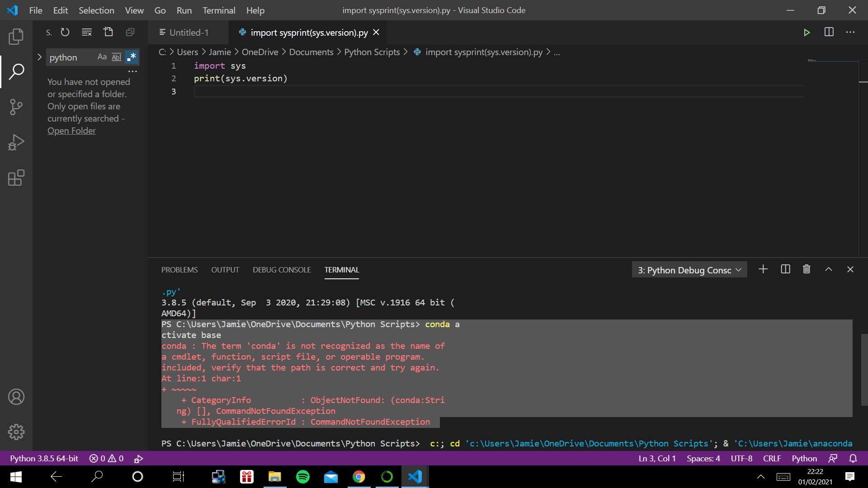Open the Extensions view

[x=16, y=178]
